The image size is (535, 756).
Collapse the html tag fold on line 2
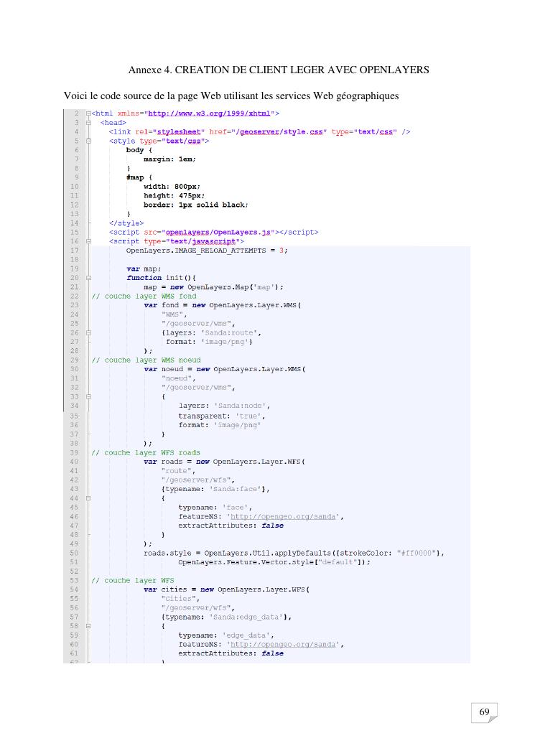[x=88, y=113]
